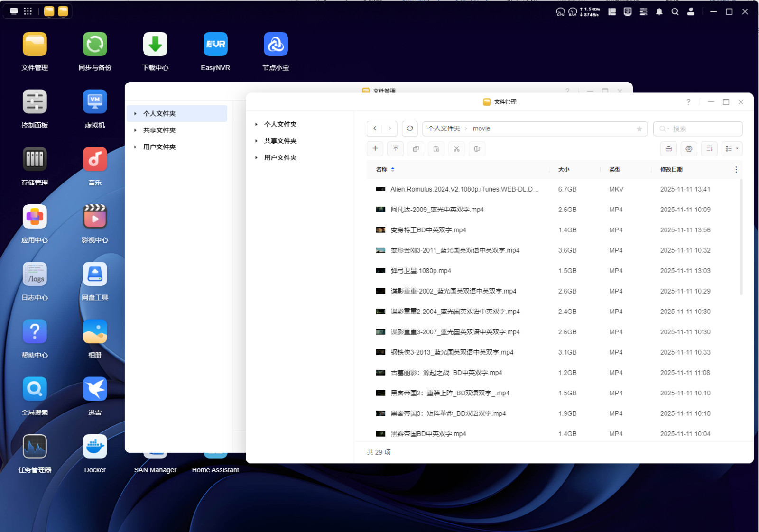Click the plus icon to create new item

click(375, 149)
